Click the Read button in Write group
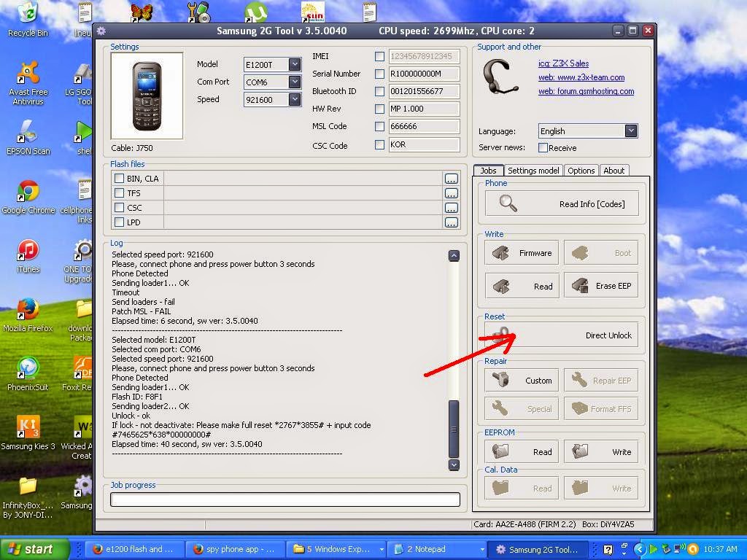The width and height of the screenshot is (747, 560). pyautogui.click(x=522, y=286)
